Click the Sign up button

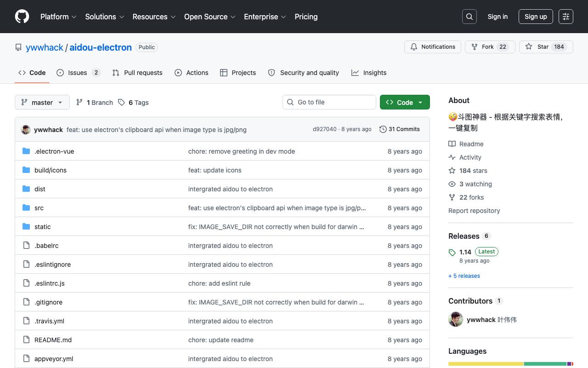pos(536,17)
